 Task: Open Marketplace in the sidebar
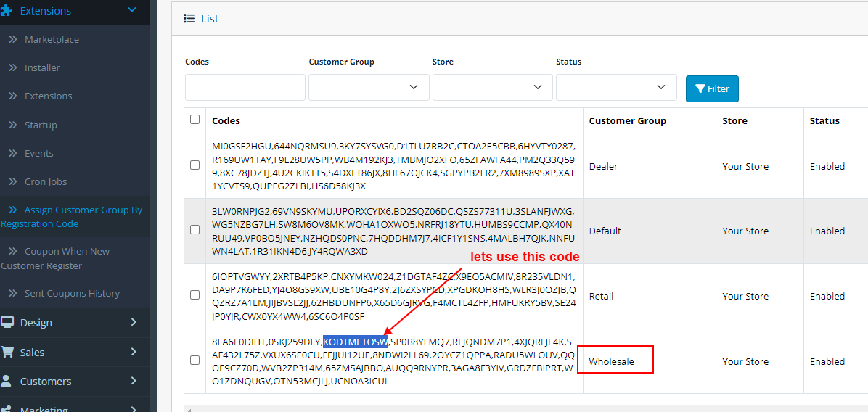[52, 39]
